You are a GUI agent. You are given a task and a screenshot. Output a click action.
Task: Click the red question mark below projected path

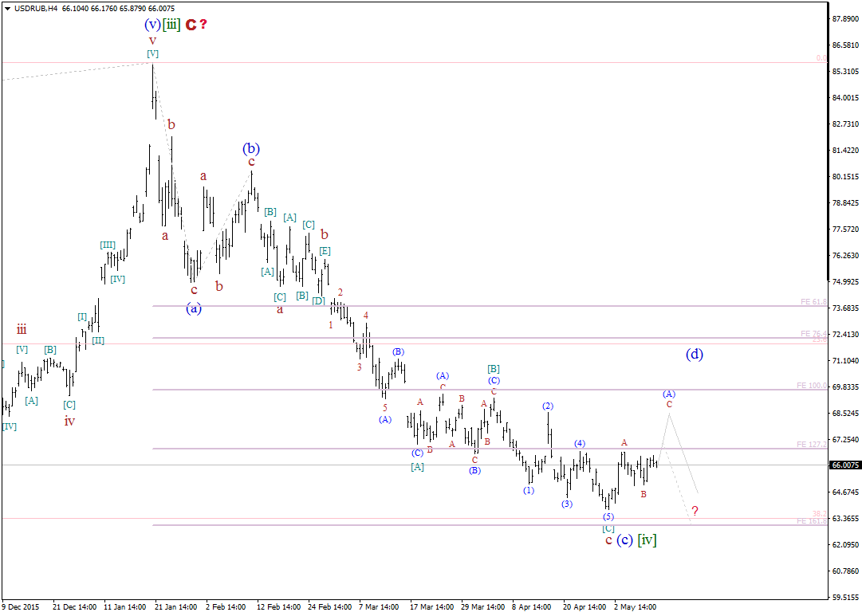tap(695, 511)
